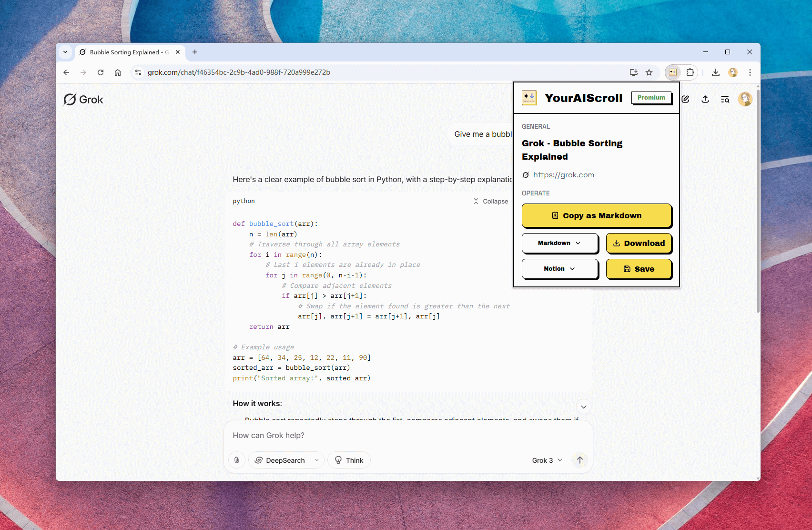Click the GENERAL section label
This screenshot has height=530, width=812.
[536, 126]
